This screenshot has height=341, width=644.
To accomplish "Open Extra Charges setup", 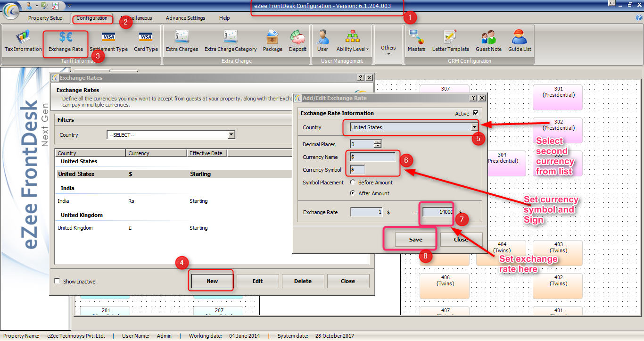I will (182, 41).
